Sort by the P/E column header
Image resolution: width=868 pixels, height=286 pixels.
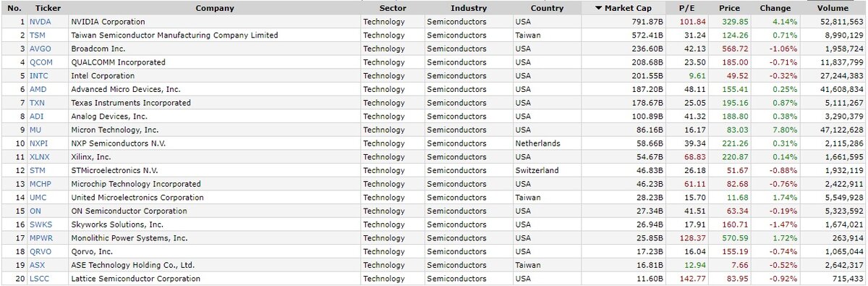(x=686, y=8)
